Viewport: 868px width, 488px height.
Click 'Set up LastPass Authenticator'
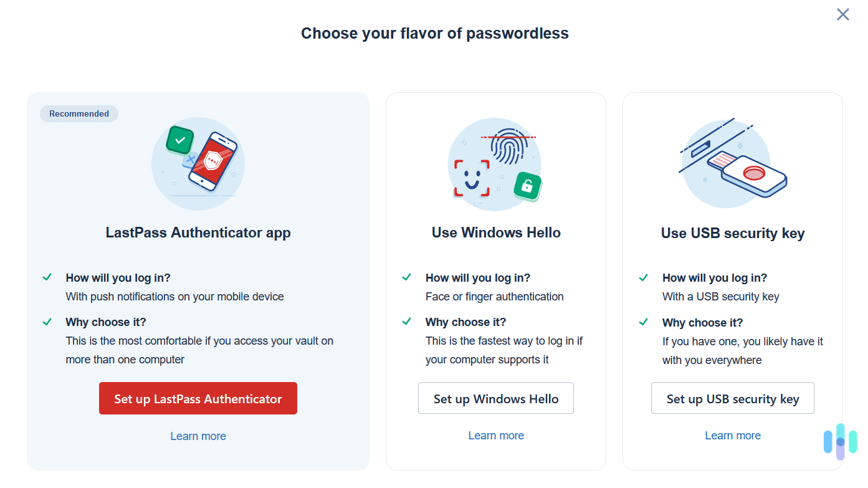click(x=198, y=398)
